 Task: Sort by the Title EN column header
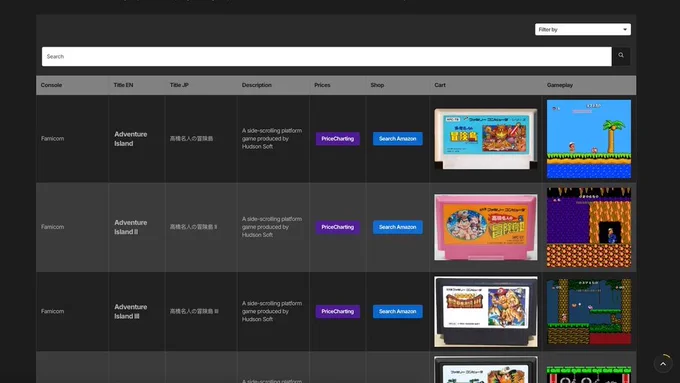[x=123, y=85]
